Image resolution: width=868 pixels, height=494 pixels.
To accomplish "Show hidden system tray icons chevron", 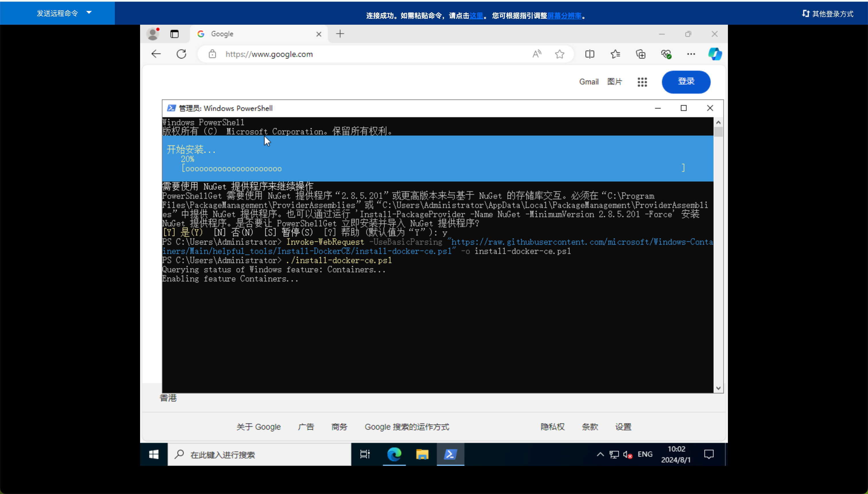I will pos(600,454).
